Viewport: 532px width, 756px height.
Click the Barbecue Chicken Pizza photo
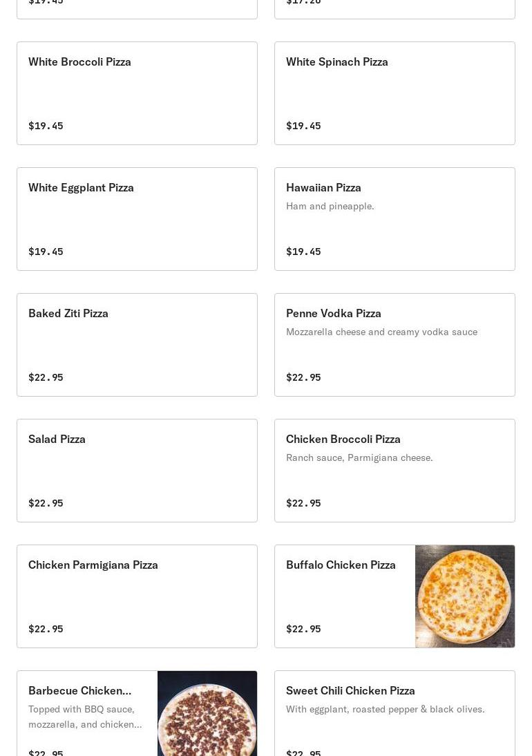[207, 715]
